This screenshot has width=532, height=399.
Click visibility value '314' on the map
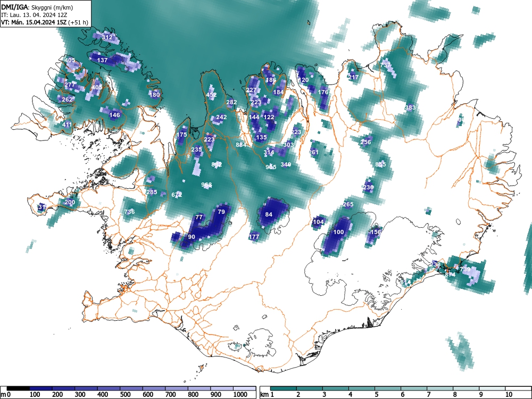[269, 152]
